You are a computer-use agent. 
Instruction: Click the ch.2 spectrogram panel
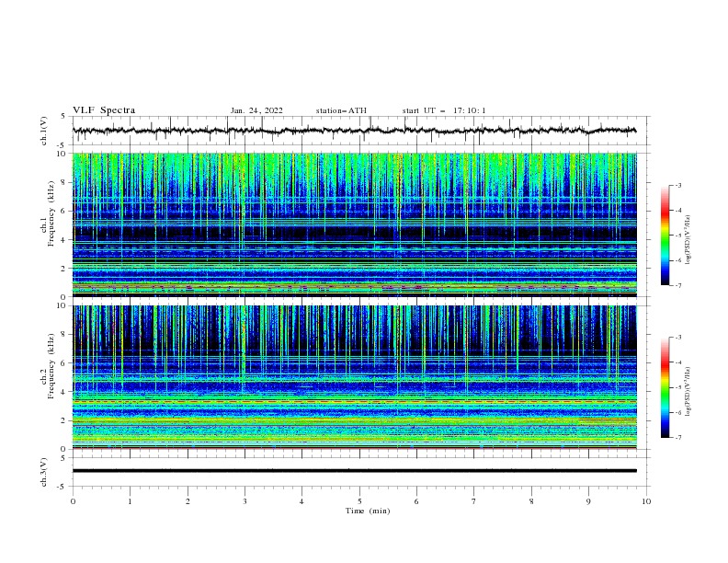(x=355, y=377)
